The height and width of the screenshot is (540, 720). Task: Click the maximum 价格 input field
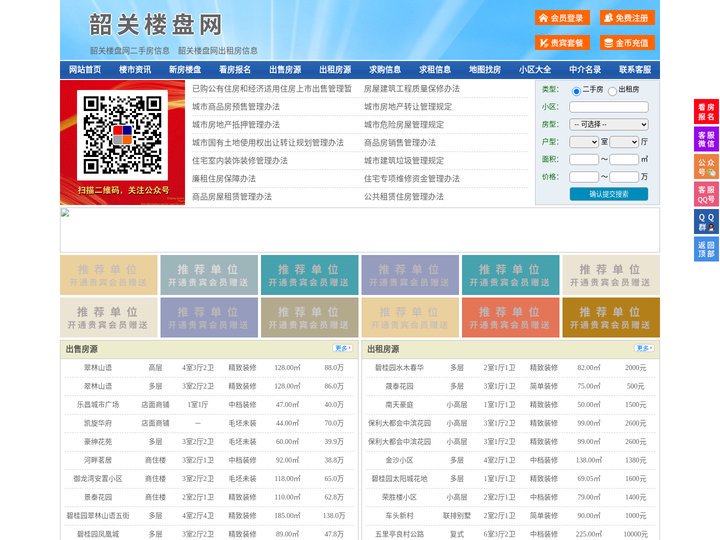(624, 177)
